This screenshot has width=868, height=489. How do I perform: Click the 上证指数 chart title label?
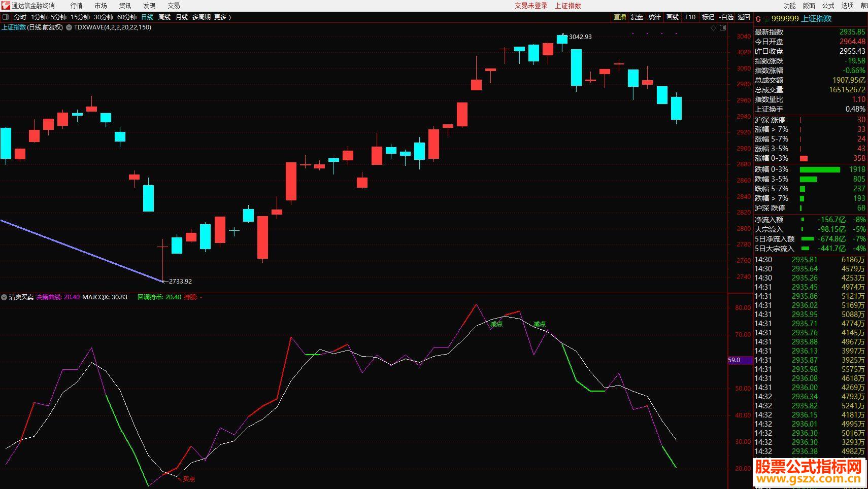(x=14, y=27)
